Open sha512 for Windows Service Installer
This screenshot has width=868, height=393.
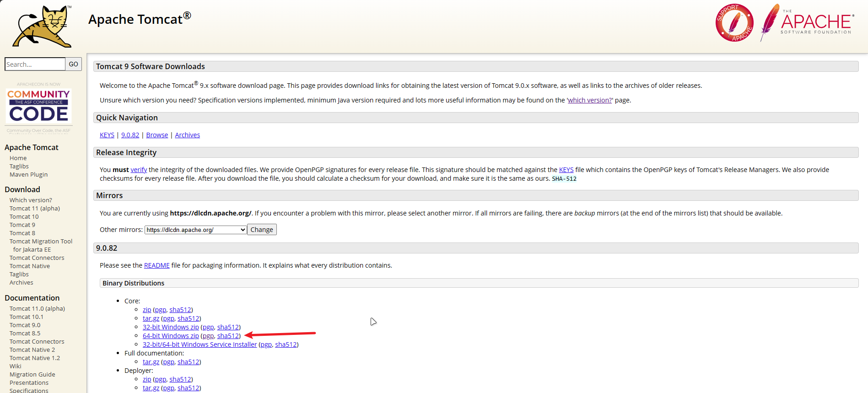tap(286, 345)
